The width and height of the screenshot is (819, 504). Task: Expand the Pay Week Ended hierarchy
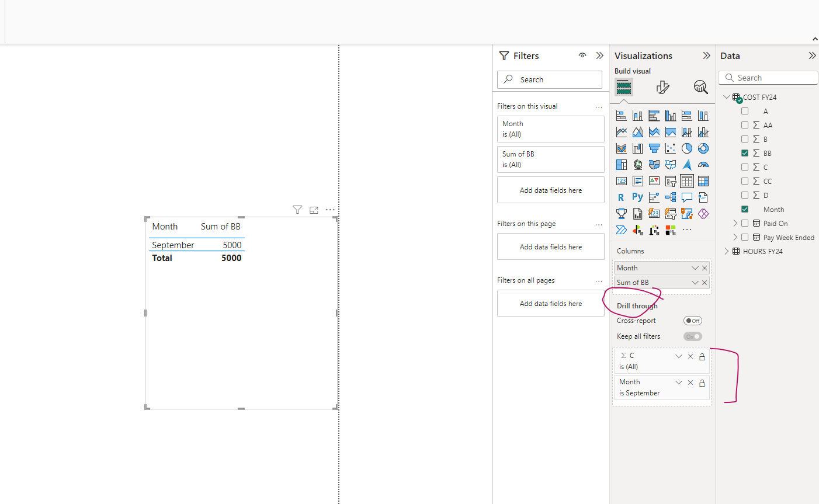coord(735,237)
